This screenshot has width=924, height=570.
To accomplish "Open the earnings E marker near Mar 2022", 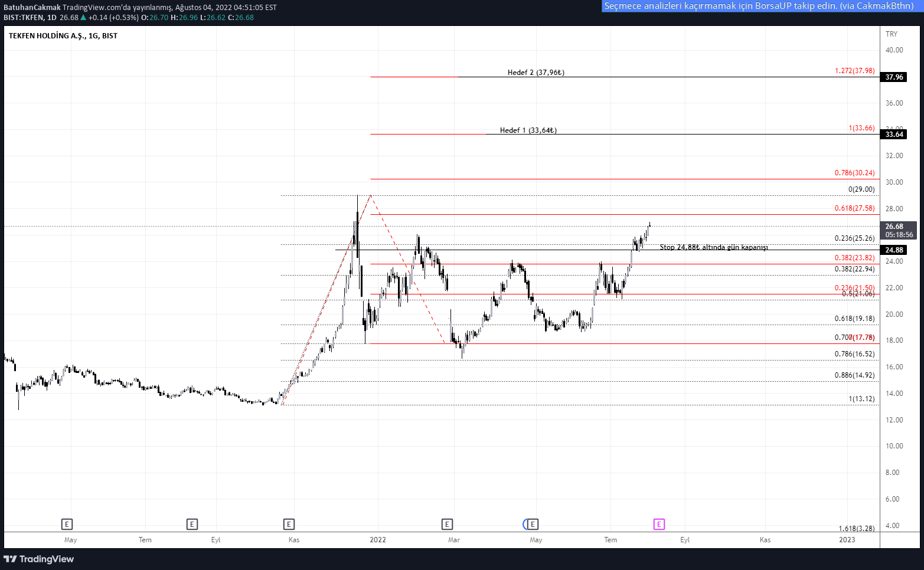I will pos(447,524).
